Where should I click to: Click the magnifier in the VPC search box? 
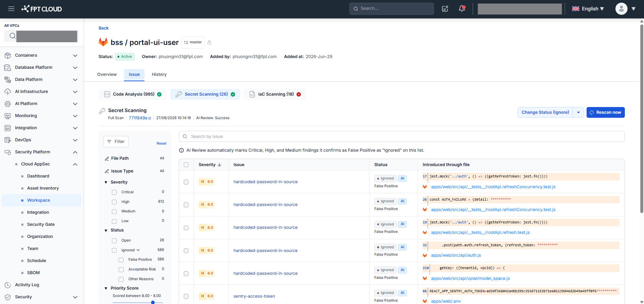pyautogui.click(x=12, y=36)
